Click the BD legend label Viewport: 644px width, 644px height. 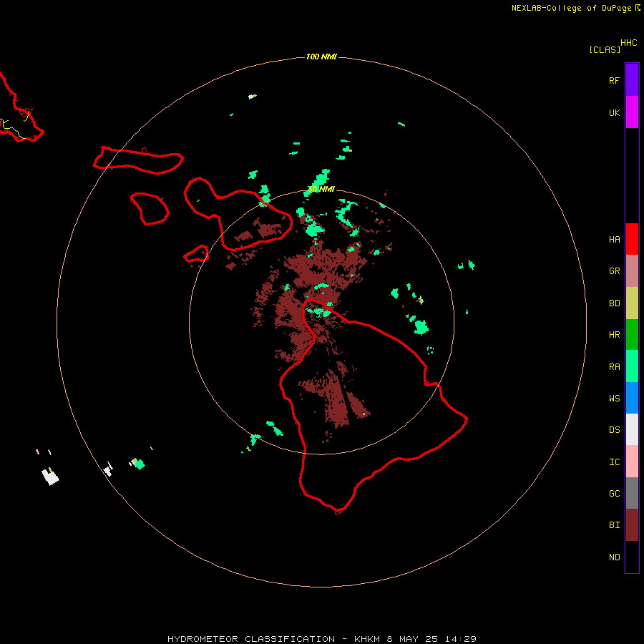point(614,303)
